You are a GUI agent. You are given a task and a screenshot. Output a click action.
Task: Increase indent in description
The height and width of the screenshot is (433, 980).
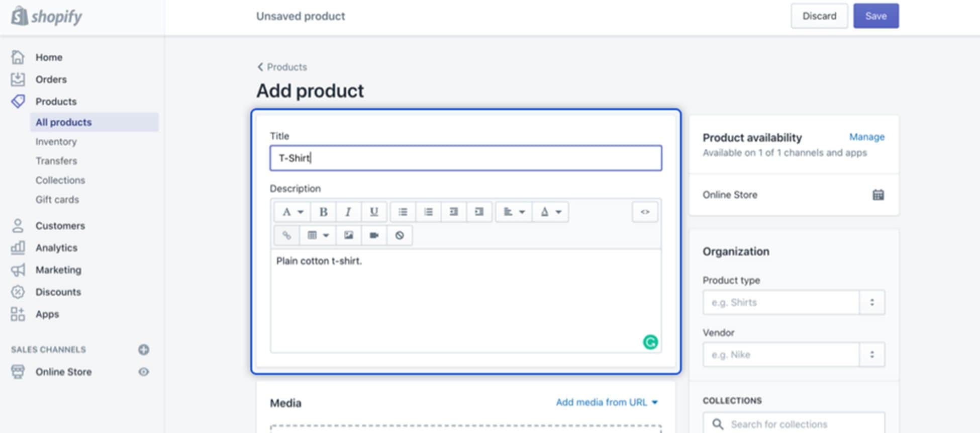[479, 212]
